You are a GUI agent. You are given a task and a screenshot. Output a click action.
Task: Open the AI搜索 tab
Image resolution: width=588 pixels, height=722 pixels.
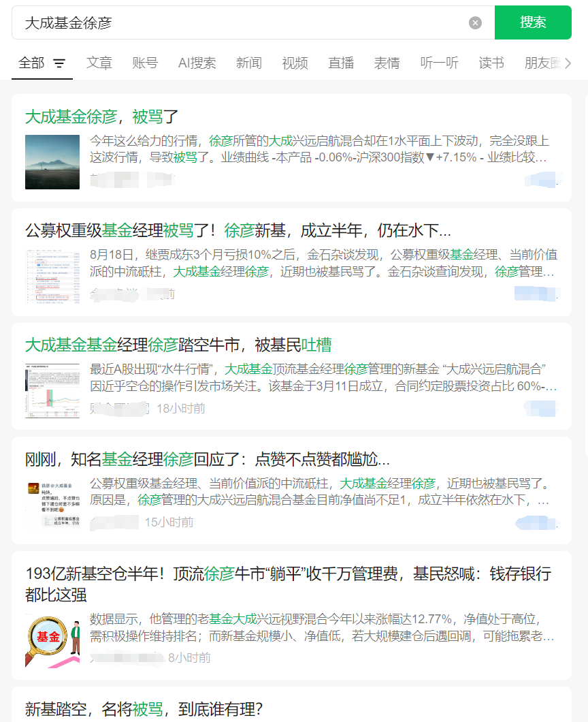tap(197, 63)
